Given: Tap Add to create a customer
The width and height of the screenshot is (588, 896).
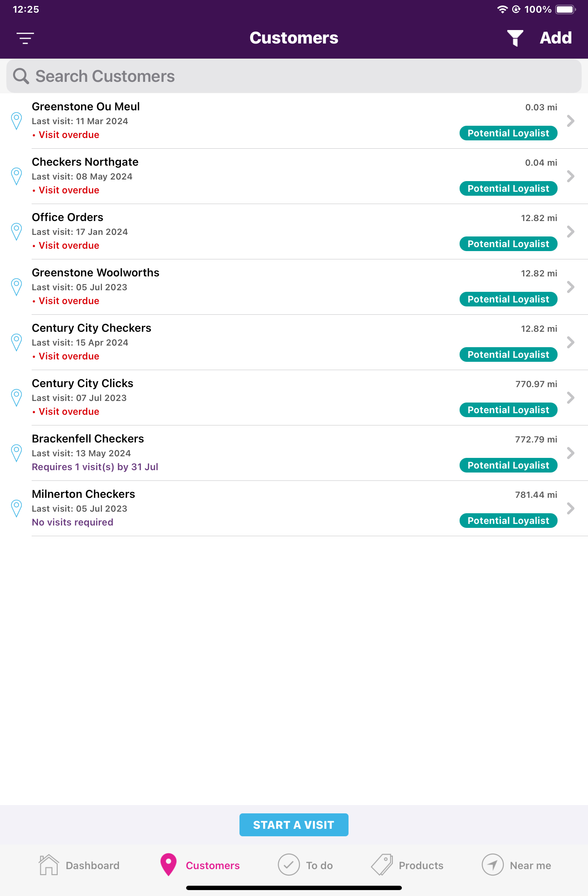Looking at the screenshot, I should click(x=556, y=38).
